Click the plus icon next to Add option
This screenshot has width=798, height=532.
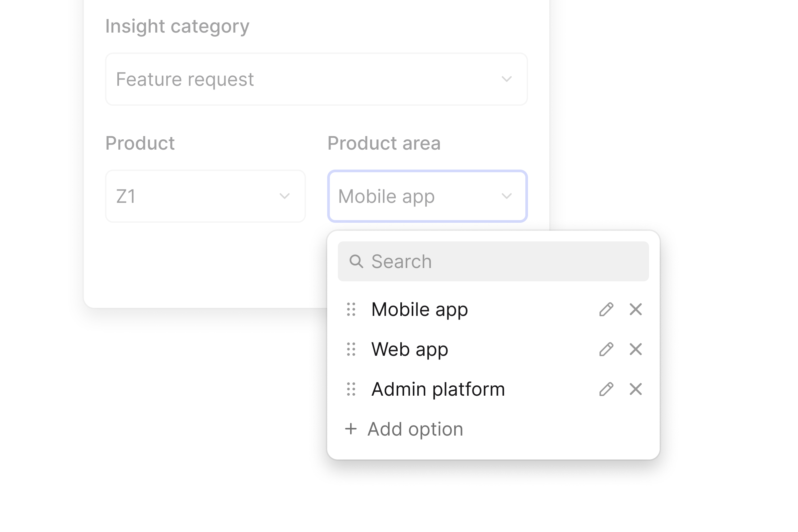tap(351, 429)
